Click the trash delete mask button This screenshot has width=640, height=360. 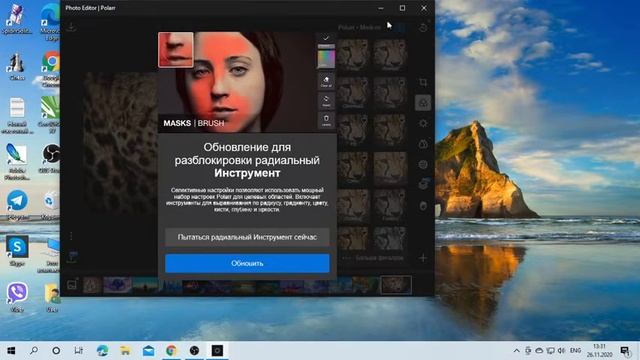(326, 120)
